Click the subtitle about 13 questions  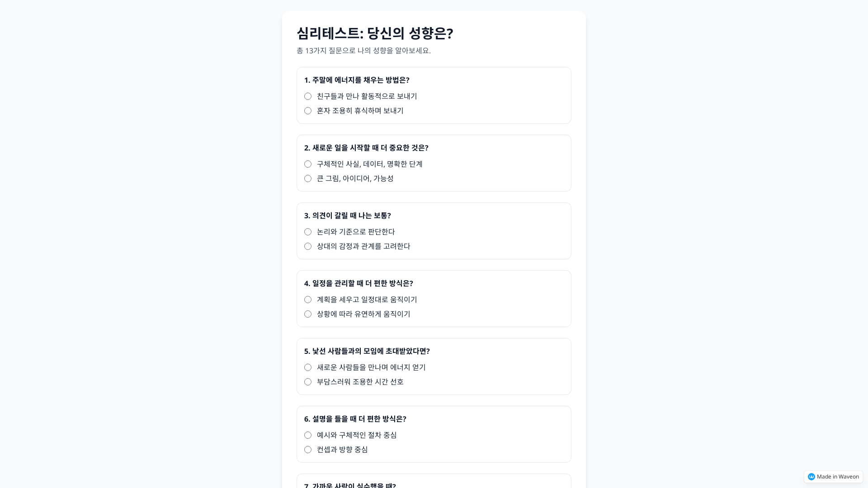click(363, 51)
